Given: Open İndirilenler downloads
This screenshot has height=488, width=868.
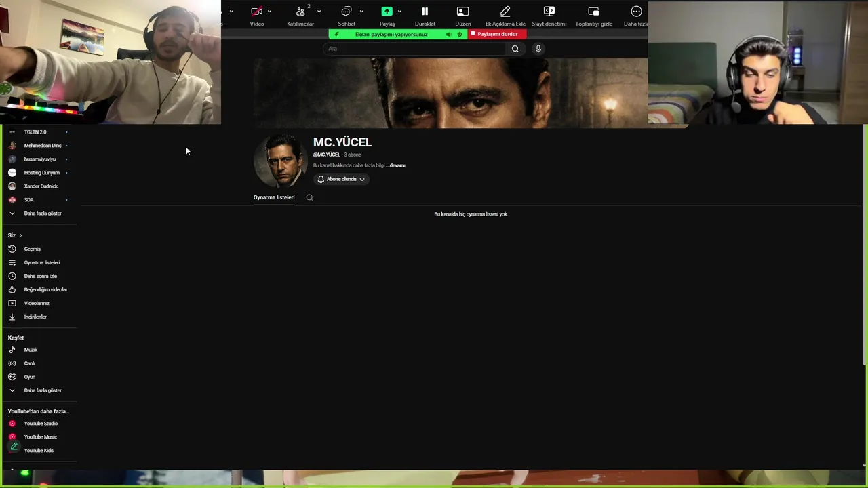Looking at the screenshot, I should [38, 317].
